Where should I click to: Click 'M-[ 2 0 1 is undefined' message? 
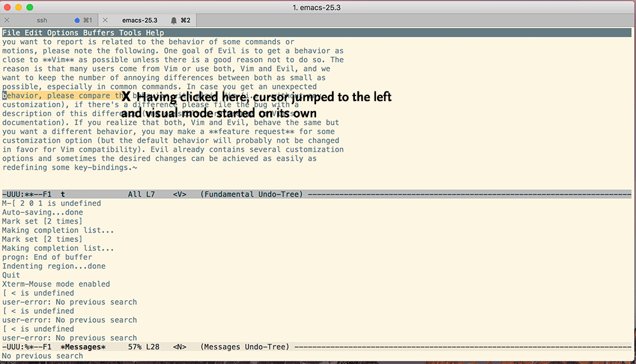point(52,203)
